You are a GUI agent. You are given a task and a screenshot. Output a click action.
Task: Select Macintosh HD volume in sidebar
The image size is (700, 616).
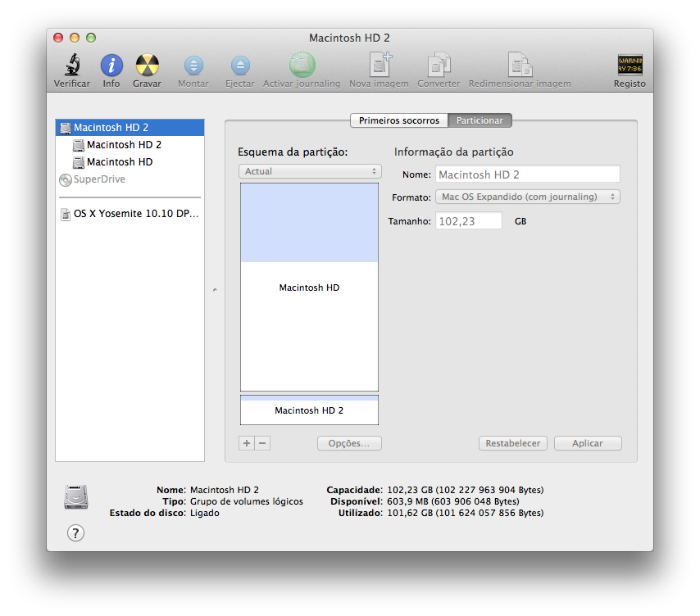point(130,162)
